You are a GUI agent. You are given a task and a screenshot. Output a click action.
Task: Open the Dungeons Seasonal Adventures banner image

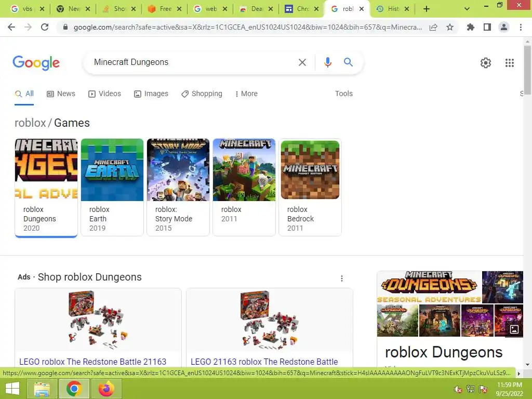(429, 287)
